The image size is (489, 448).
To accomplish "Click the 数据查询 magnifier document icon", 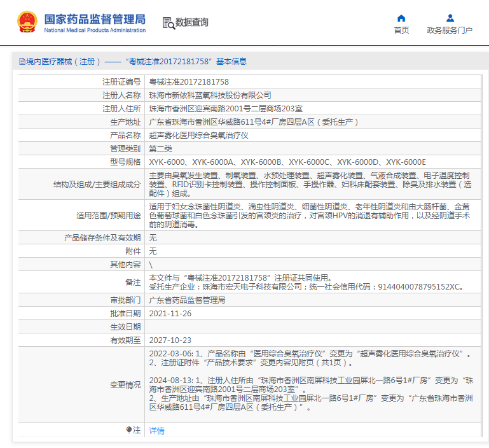I will (169, 23).
